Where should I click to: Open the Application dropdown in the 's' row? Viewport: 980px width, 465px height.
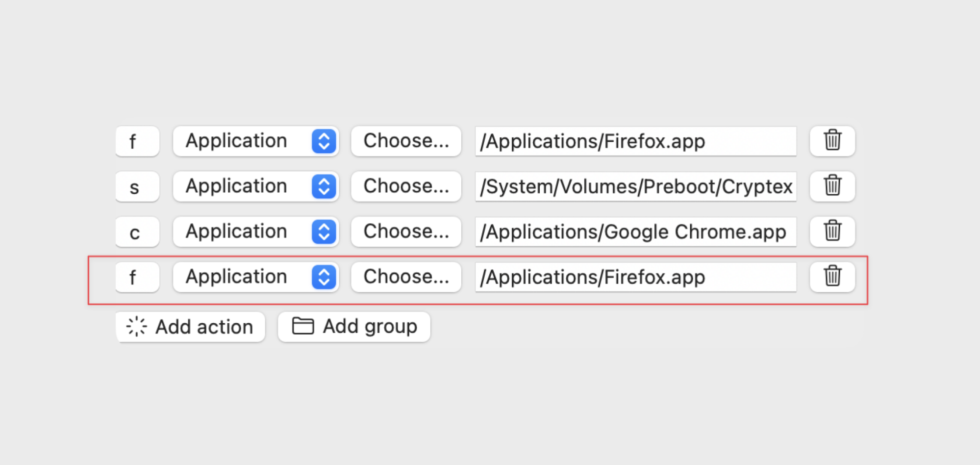(256, 186)
